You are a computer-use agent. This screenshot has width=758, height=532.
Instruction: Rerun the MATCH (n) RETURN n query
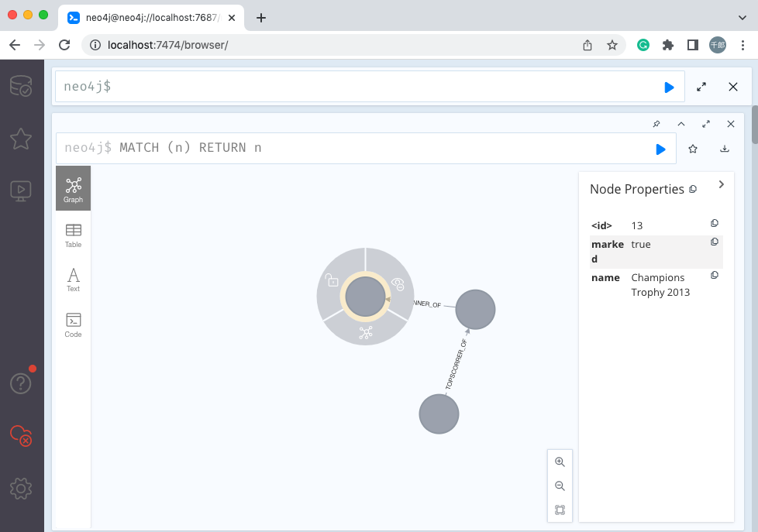coord(660,149)
